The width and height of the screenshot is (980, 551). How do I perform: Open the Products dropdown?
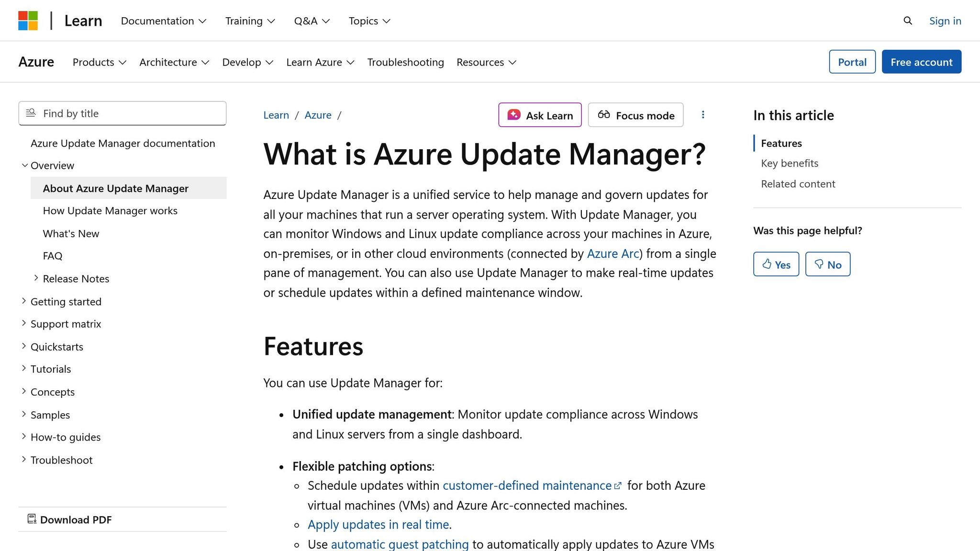(x=99, y=62)
